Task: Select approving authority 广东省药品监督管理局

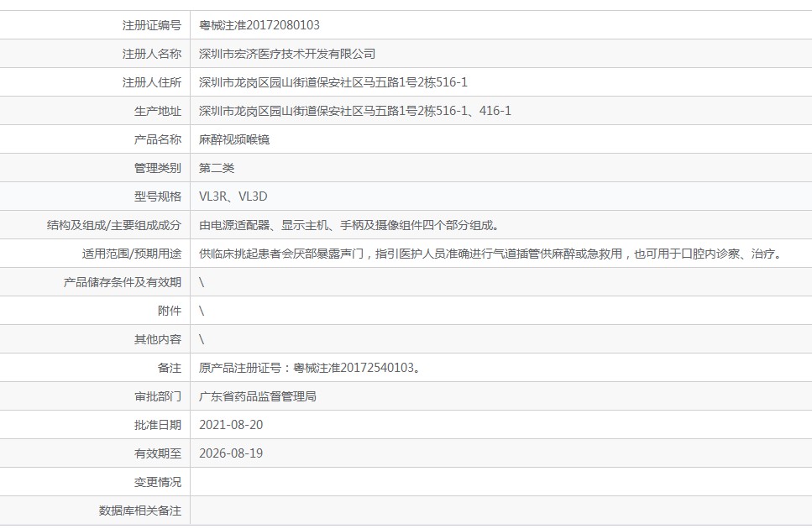Action: [x=258, y=396]
